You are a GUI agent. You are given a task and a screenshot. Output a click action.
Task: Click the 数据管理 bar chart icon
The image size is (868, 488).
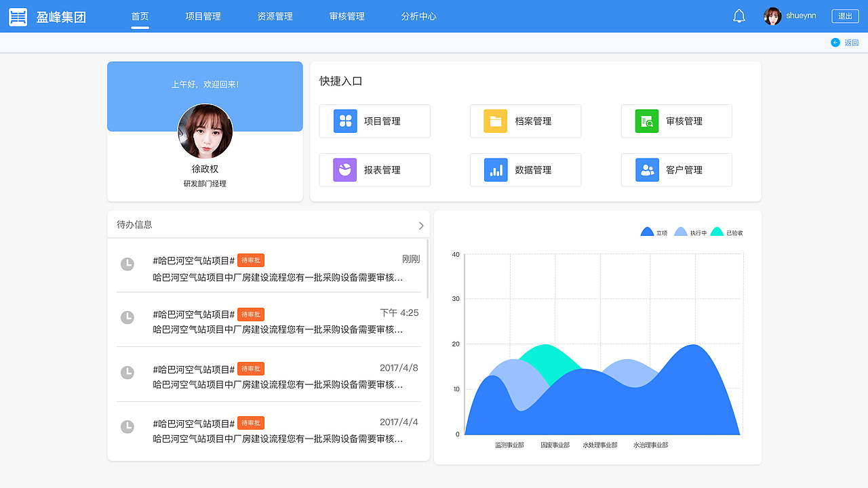tap(495, 169)
